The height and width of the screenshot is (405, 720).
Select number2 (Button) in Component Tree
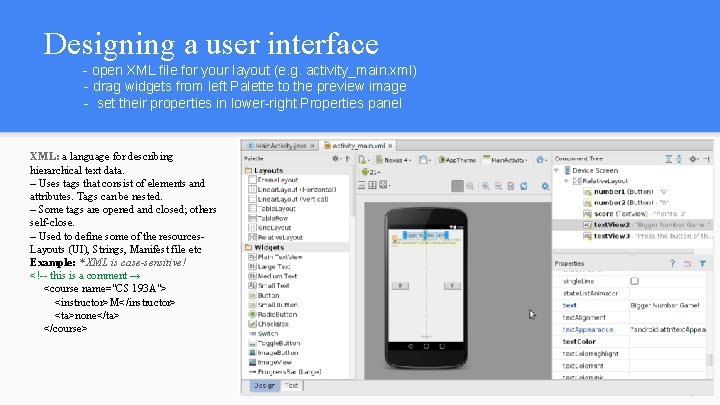pyautogui.click(x=625, y=202)
